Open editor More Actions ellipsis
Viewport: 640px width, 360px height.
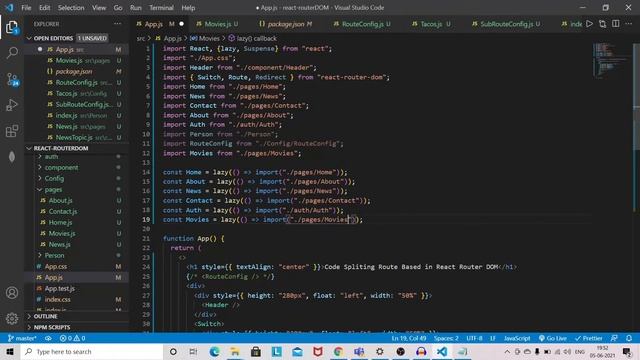coord(629,24)
